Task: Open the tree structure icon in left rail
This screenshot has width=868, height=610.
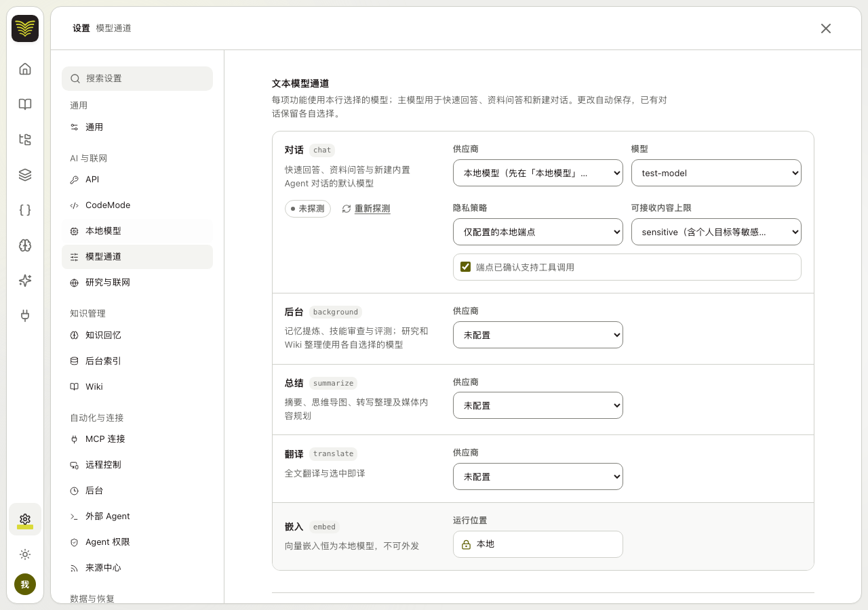Action: click(25, 139)
